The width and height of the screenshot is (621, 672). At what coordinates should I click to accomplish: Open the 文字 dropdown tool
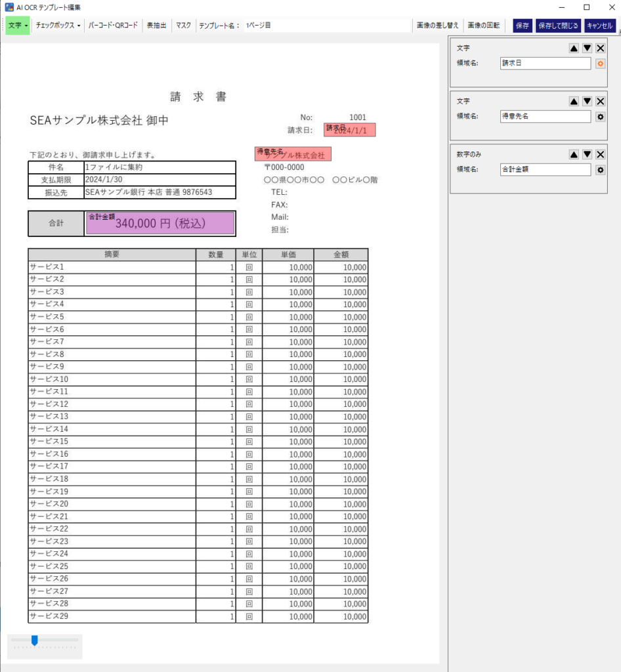[x=18, y=26]
